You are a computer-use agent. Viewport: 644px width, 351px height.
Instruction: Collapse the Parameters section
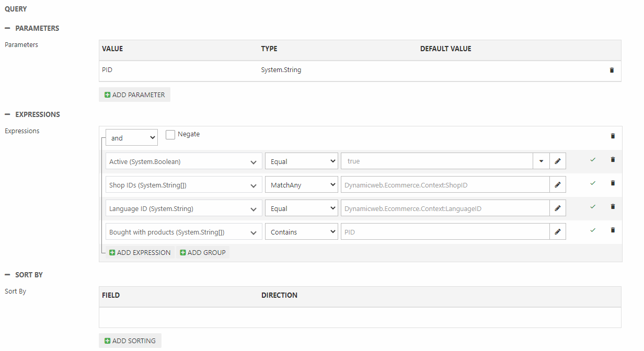pos(8,28)
